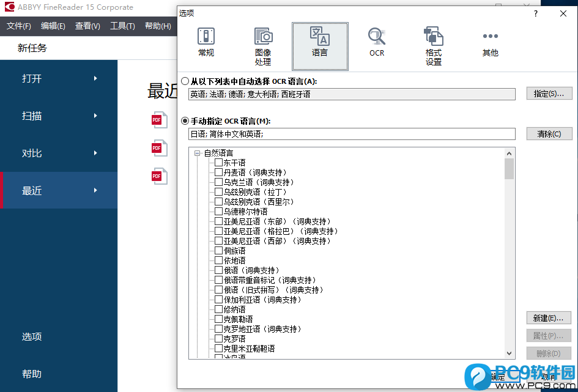
Task: Check the 俄语带重音标记 checkbox
Action: [218, 280]
